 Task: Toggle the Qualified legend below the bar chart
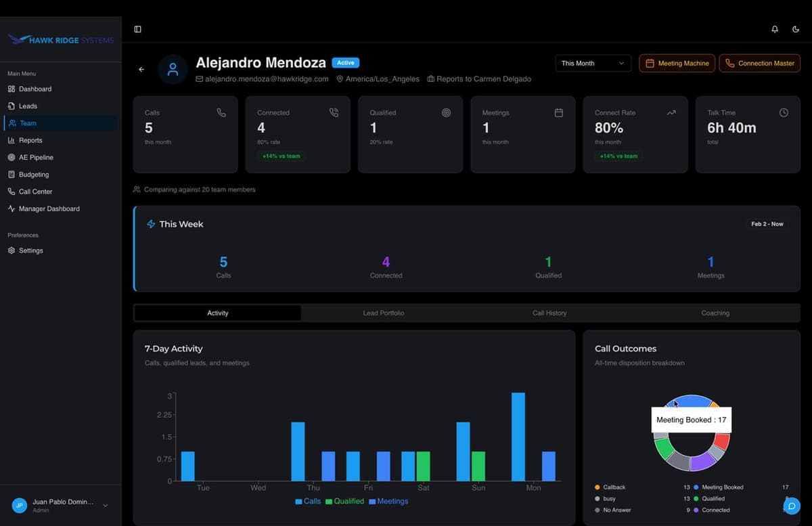tap(344, 501)
